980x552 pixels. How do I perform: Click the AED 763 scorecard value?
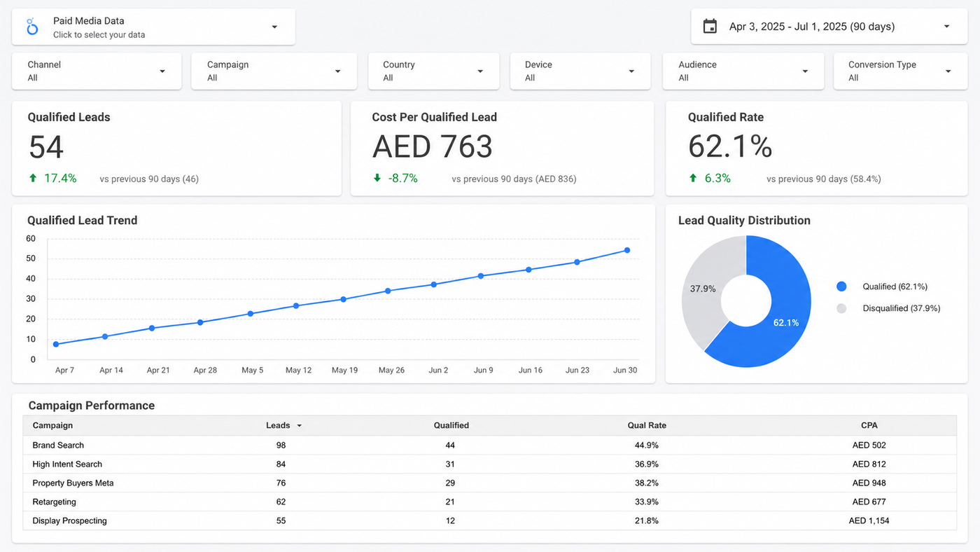(x=433, y=147)
